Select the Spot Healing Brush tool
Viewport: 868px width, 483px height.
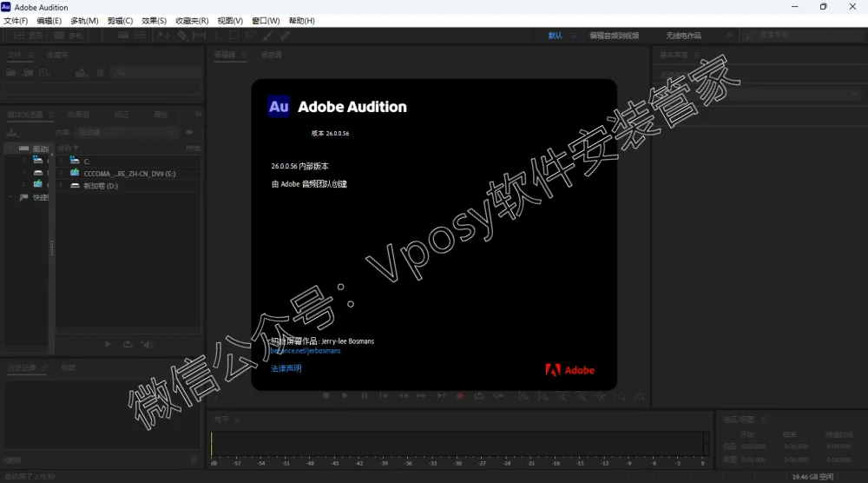(x=285, y=36)
